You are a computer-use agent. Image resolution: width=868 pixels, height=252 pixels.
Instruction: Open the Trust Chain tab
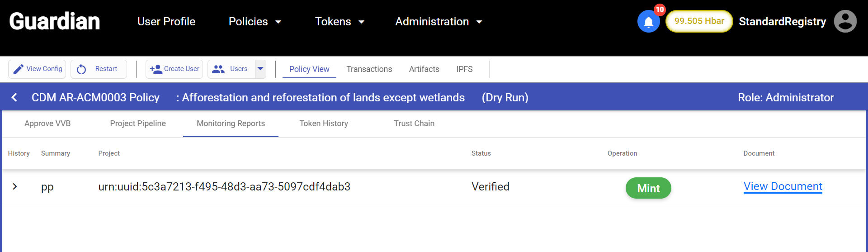(414, 124)
